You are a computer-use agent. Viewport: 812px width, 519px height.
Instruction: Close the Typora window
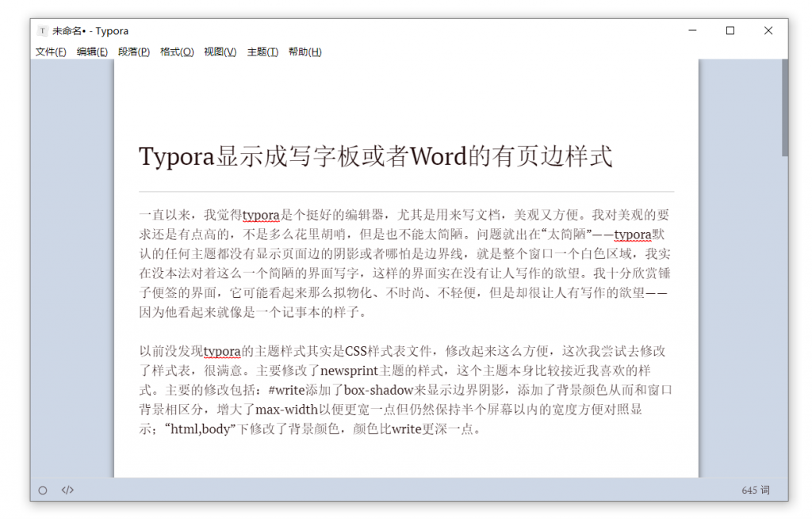pyautogui.click(x=768, y=31)
